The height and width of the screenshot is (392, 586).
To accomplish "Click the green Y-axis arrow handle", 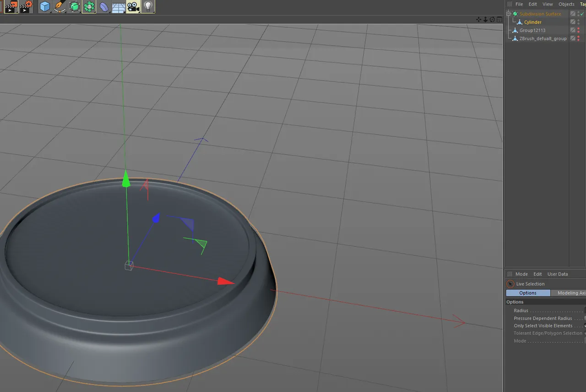I will click(126, 178).
